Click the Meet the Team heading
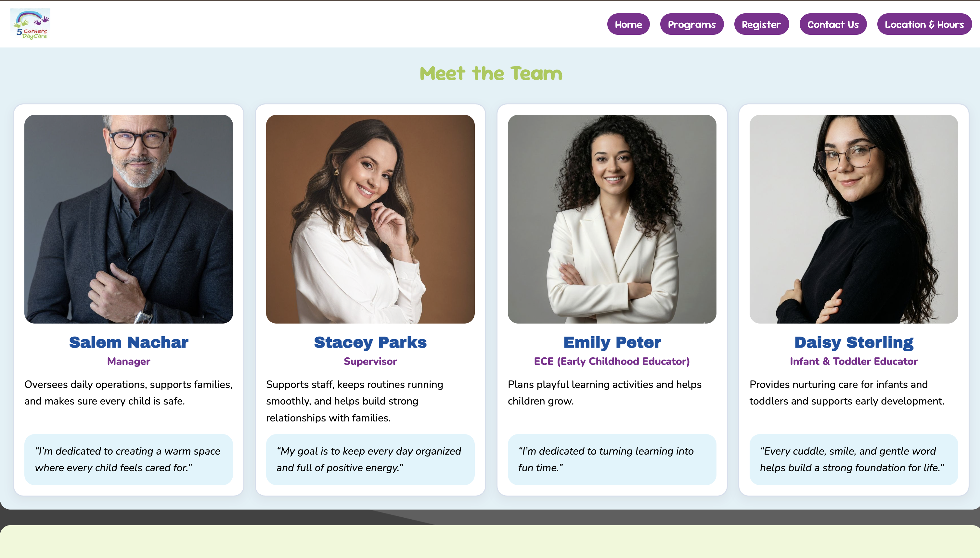 491,73
